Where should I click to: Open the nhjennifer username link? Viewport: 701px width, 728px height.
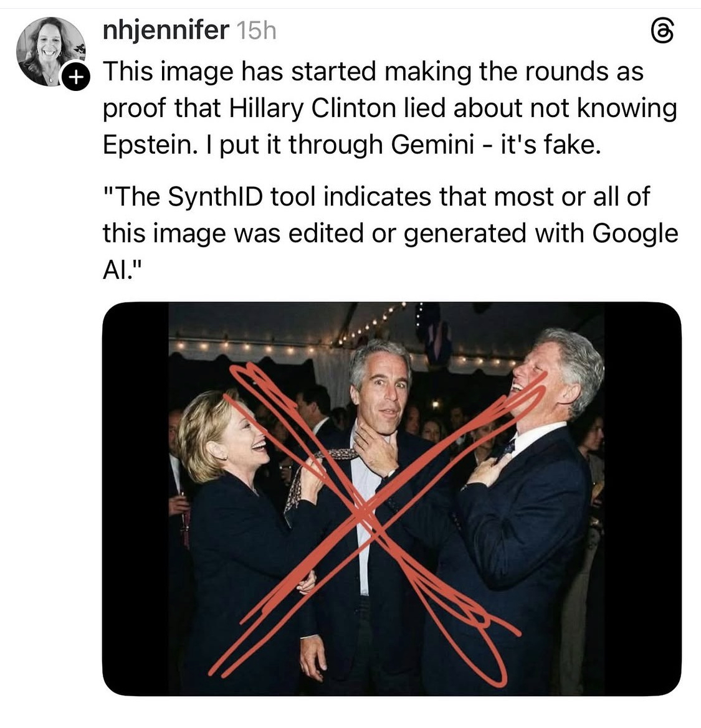click(x=166, y=31)
